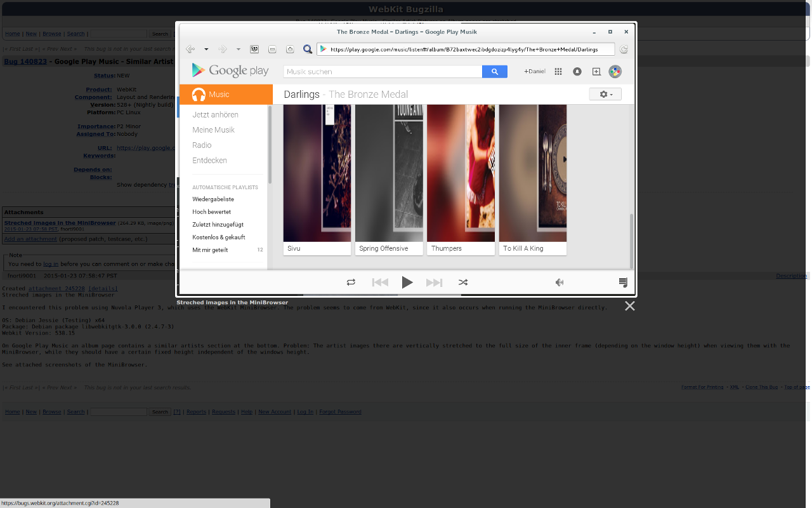Click the Spring Offensive artist card image
812x508 pixels.
coord(389,173)
